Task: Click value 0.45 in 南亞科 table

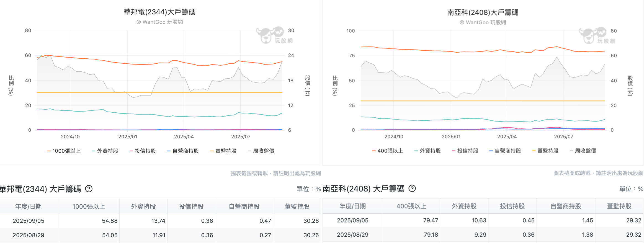Action: (x=529, y=220)
